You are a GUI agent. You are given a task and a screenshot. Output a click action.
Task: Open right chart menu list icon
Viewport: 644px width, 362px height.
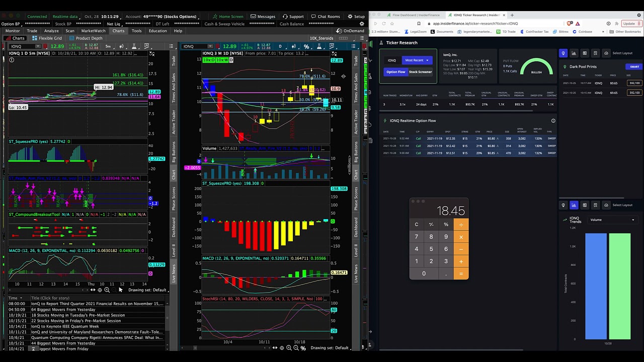(x=353, y=46)
